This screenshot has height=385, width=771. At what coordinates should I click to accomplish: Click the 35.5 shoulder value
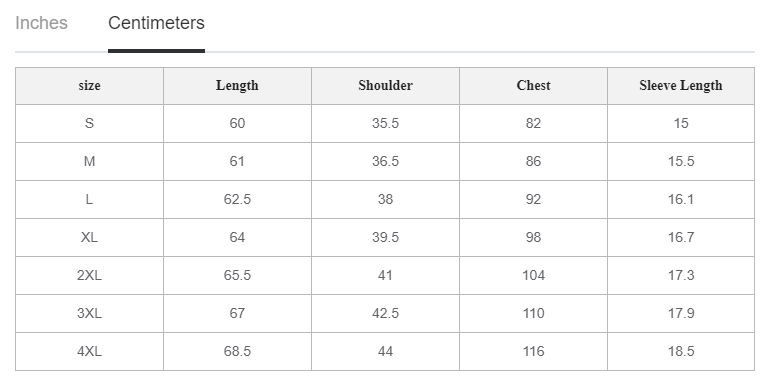point(386,123)
